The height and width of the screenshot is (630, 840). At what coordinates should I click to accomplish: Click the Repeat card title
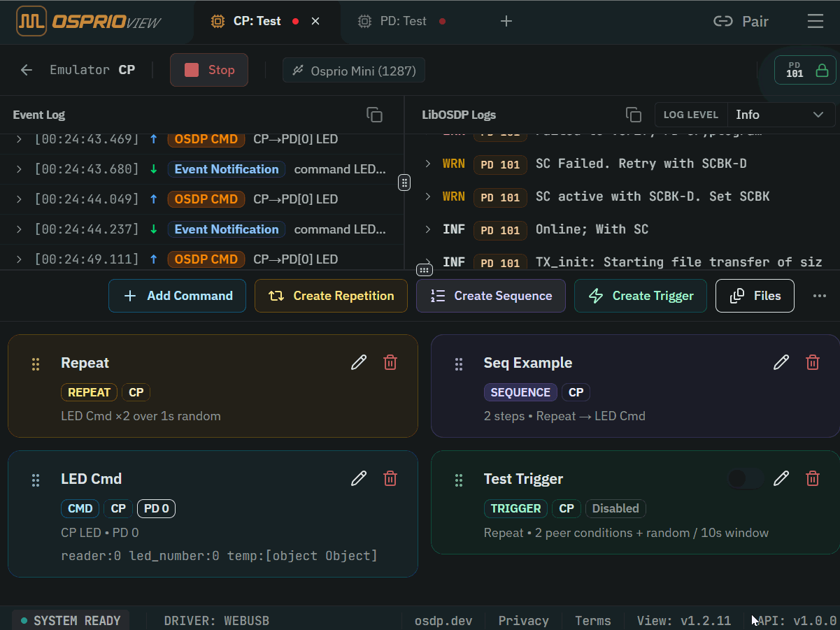tap(85, 363)
